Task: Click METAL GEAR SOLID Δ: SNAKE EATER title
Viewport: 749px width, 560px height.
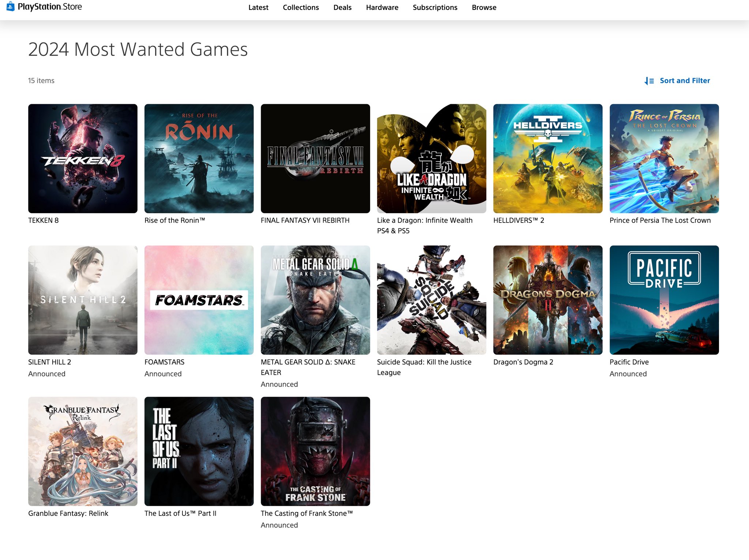Action: pyautogui.click(x=308, y=367)
